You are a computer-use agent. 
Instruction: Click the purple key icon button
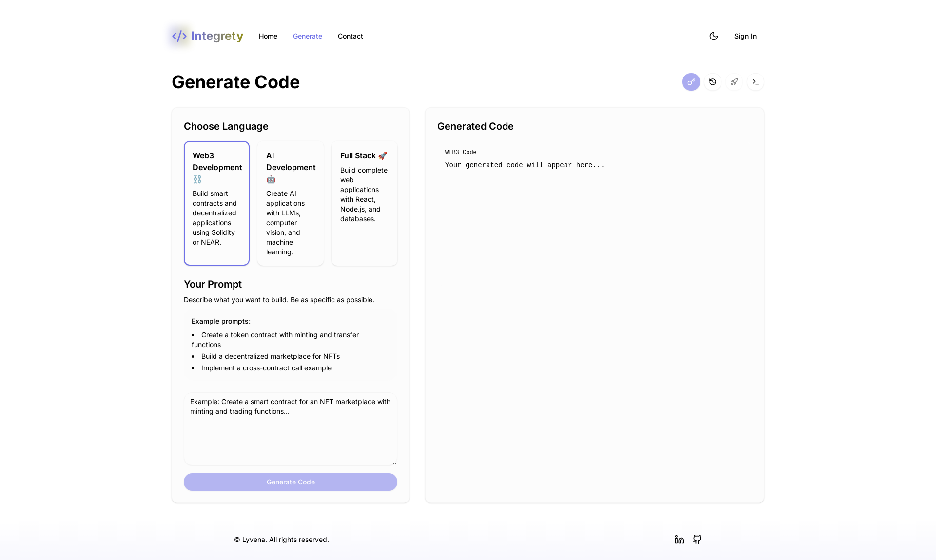pyautogui.click(x=691, y=82)
